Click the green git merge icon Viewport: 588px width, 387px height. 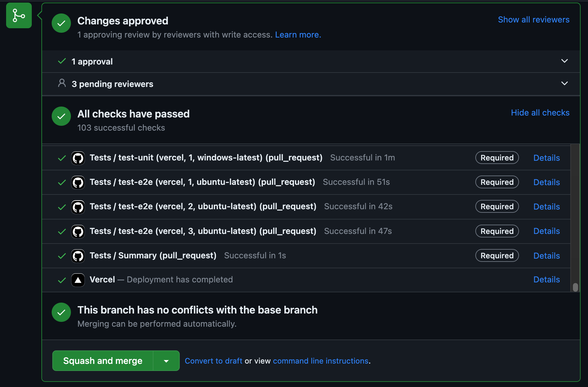tap(18, 15)
